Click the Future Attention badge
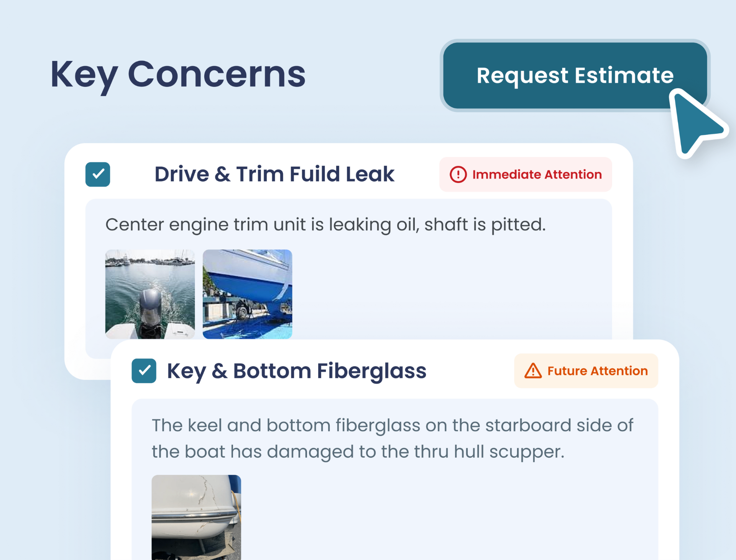Image resolution: width=736 pixels, height=560 pixels. [x=586, y=370]
